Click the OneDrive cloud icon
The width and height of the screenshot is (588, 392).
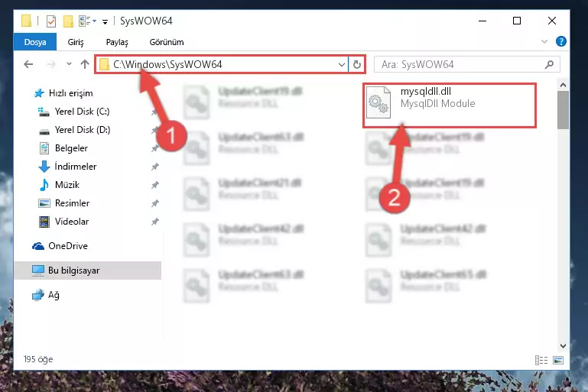pos(38,246)
